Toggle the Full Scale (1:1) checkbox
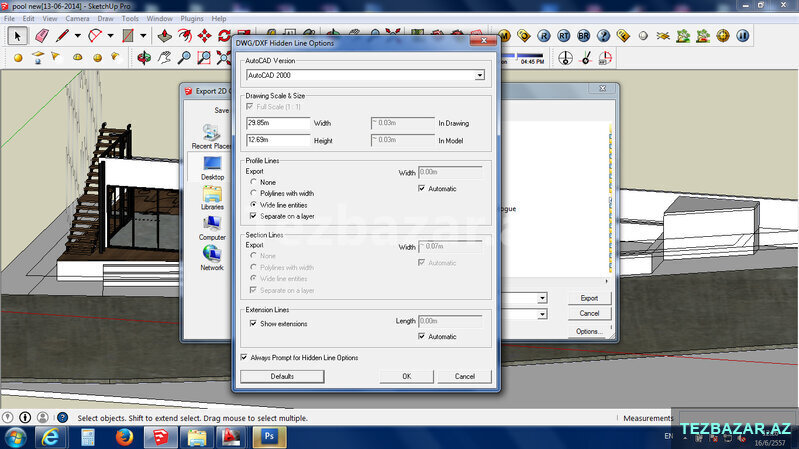The image size is (799, 449). point(250,107)
